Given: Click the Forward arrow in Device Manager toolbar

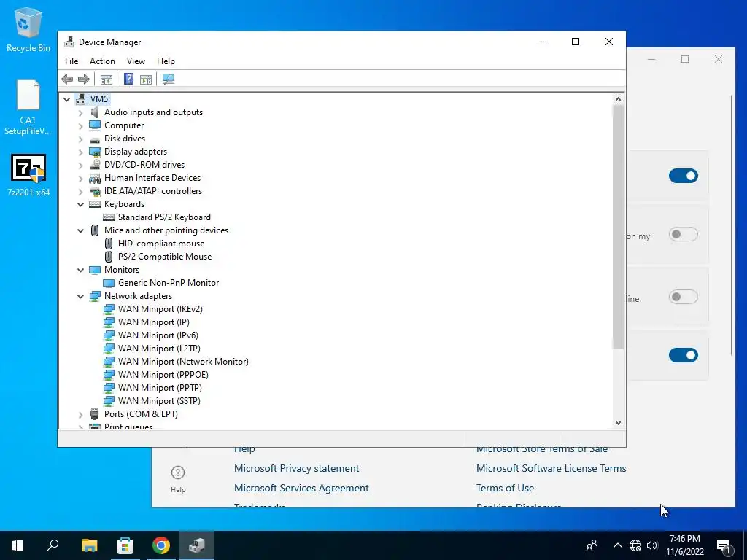Looking at the screenshot, I should (84, 79).
